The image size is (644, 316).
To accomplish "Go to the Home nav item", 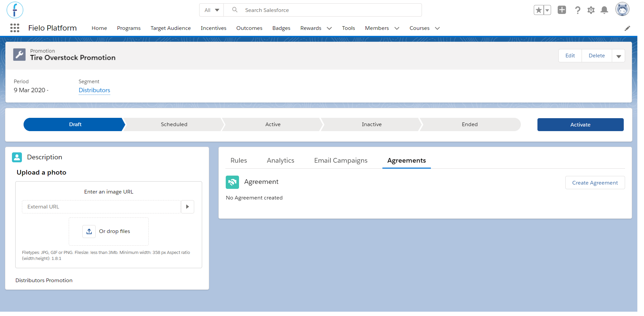I will [x=99, y=28].
